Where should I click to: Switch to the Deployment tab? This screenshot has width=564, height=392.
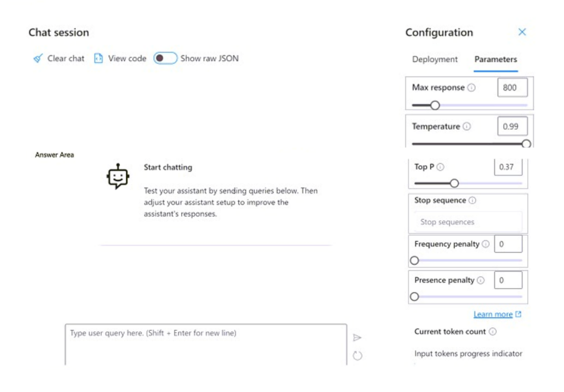(x=435, y=59)
